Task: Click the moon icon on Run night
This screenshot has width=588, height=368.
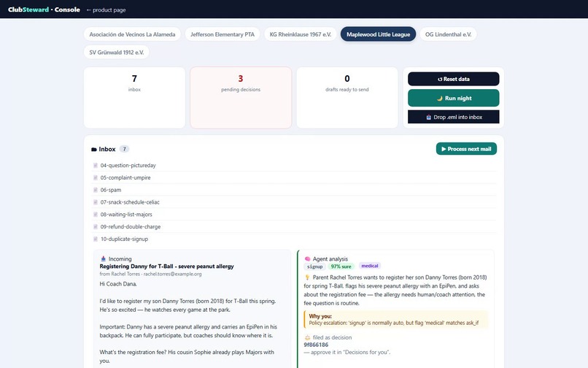Action: point(439,99)
